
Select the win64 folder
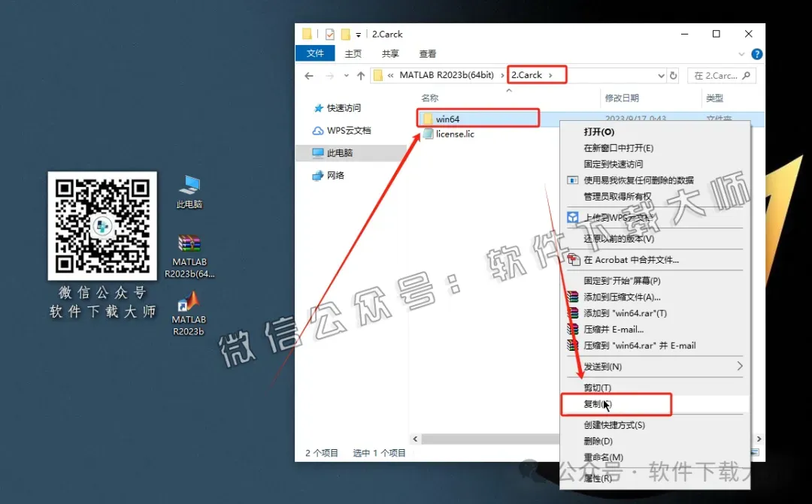tap(441, 119)
